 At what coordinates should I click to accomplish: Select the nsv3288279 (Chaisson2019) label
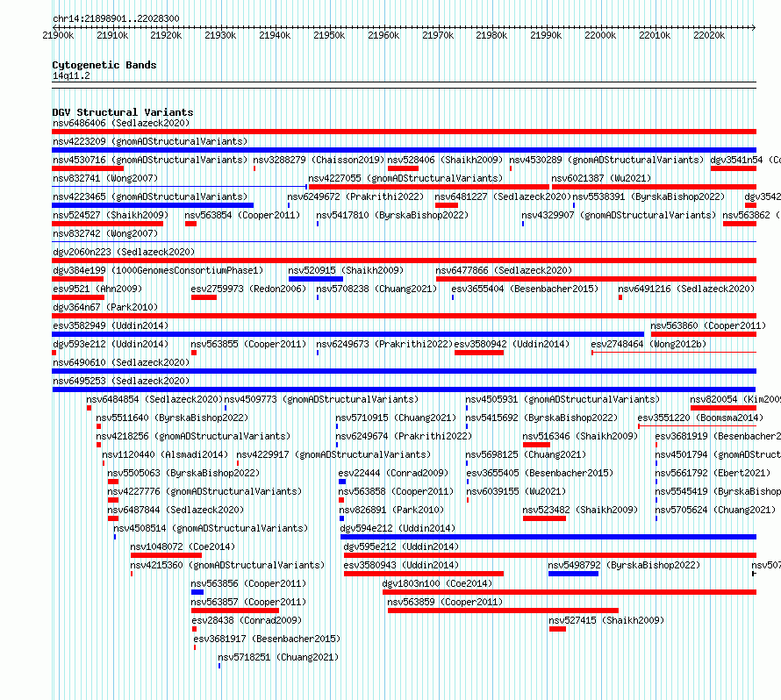tap(319, 160)
